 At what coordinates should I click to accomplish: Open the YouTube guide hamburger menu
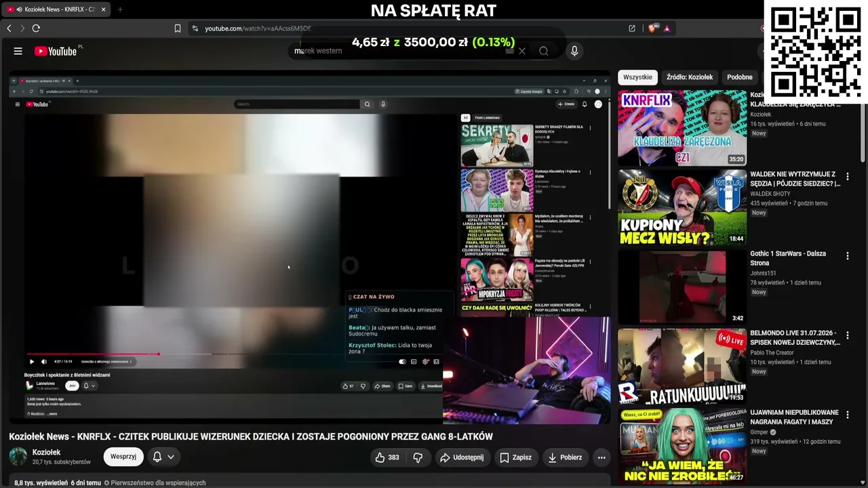pyautogui.click(x=18, y=51)
